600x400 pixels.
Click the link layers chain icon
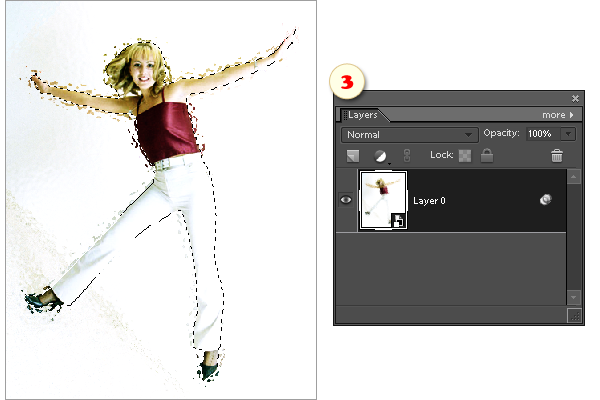[x=407, y=156]
